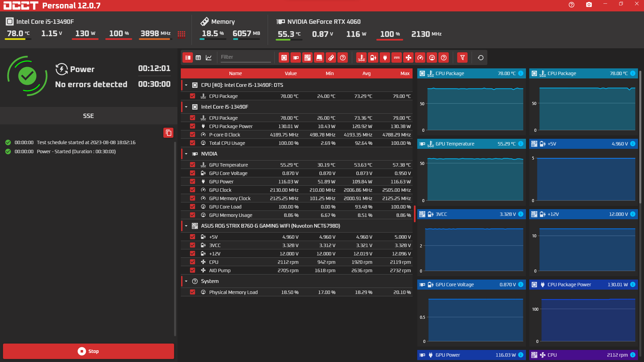Click the Stop button to end test
The image size is (644, 362).
88,351
